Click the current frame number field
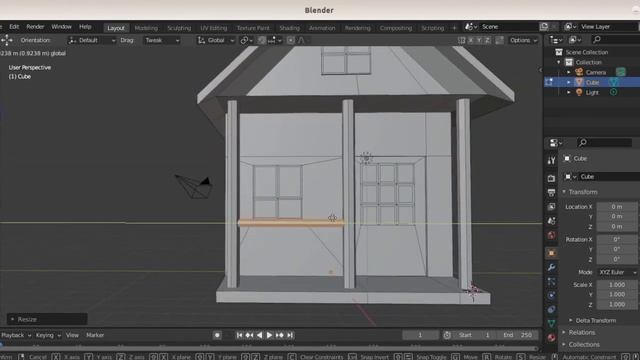 coord(420,335)
